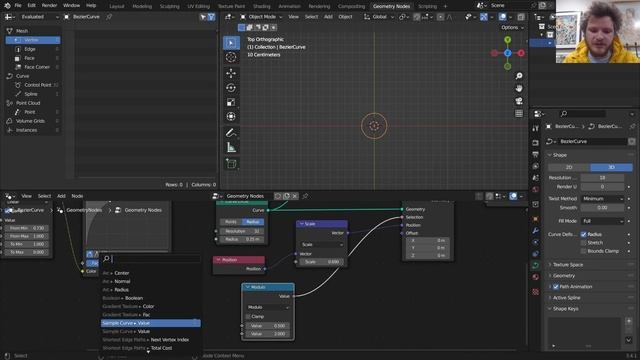The image size is (640, 360).
Task: Select the Spline domain in spreadsheet
Action: point(33,94)
